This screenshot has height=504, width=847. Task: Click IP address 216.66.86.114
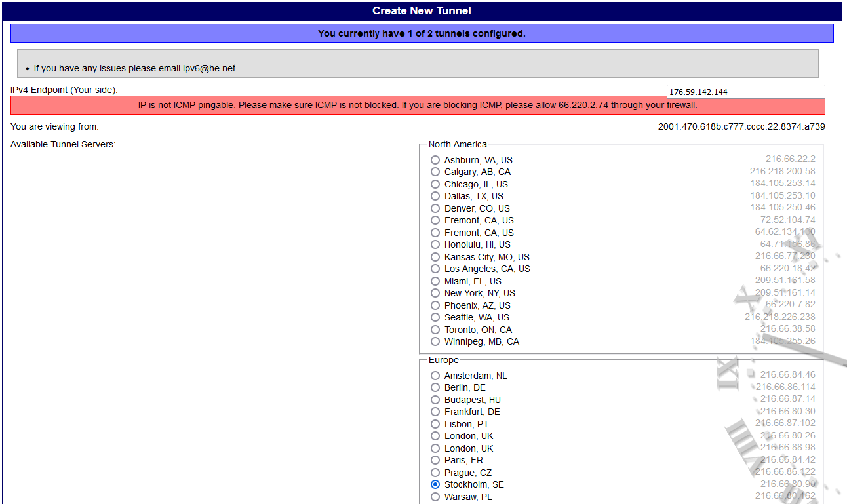coord(785,387)
